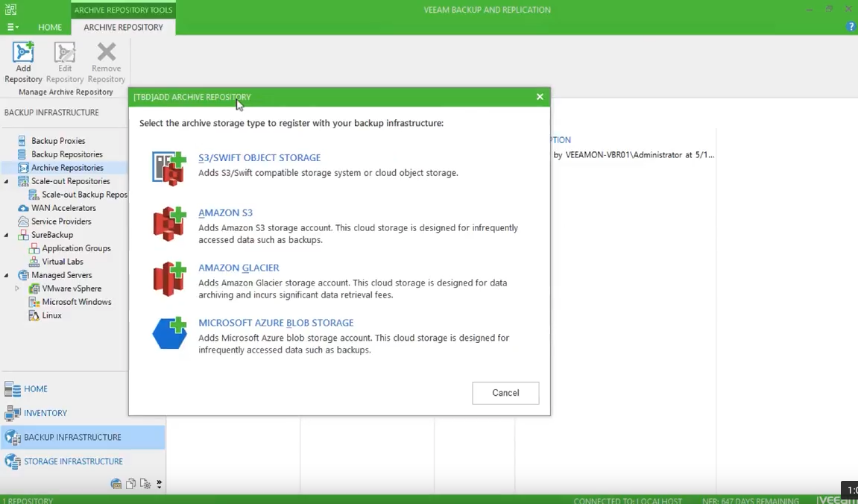Collapse the Scale-out Repositories node arrow
Image resolution: width=858 pixels, height=504 pixels.
(7, 181)
